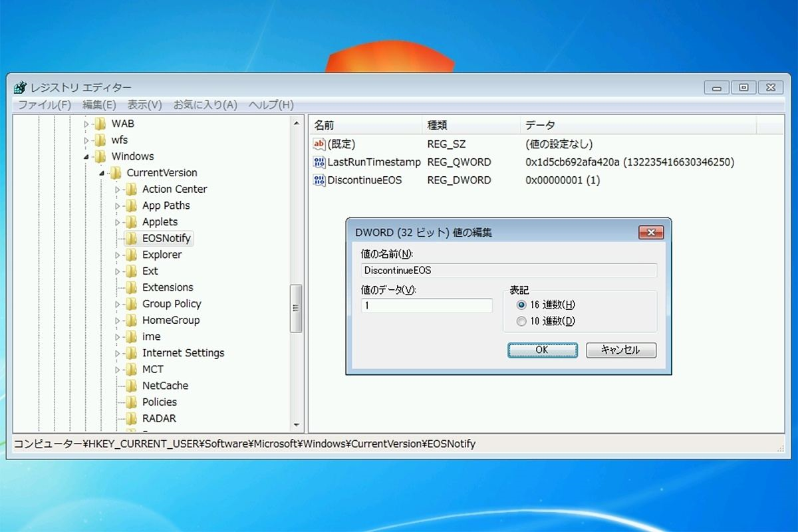Screen dimensions: 798x532
Task: Click the CurrentVersion folder icon
Action: pyautogui.click(x=116, y=173)
